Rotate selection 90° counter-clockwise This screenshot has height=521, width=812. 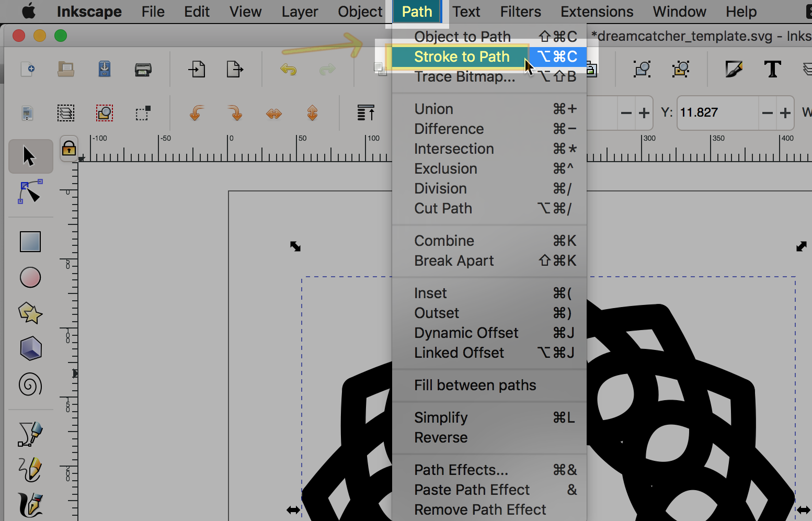tap(196, 113)
